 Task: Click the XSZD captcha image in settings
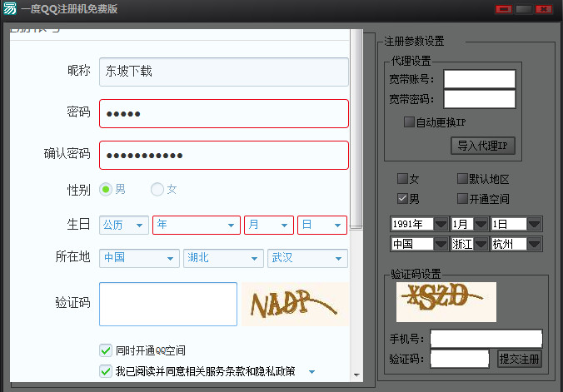446,301
